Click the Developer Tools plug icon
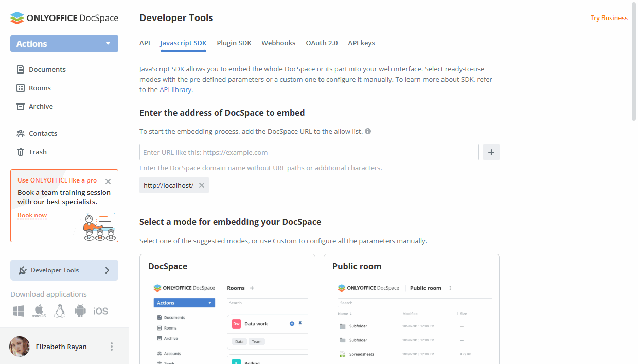The image size is (638, 364). pyautogui.click(x=23, y=270)
